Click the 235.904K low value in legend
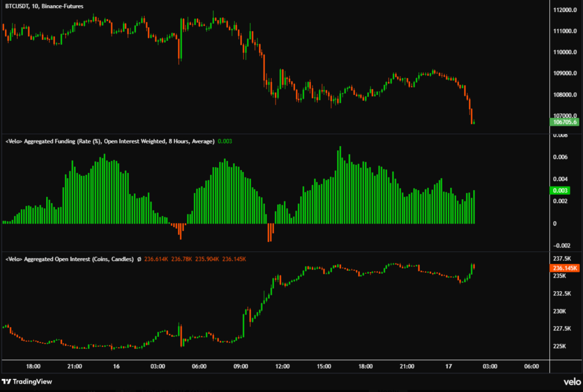Image resolution: width=583 pixels, height=392 pixels. coord(207,259)
